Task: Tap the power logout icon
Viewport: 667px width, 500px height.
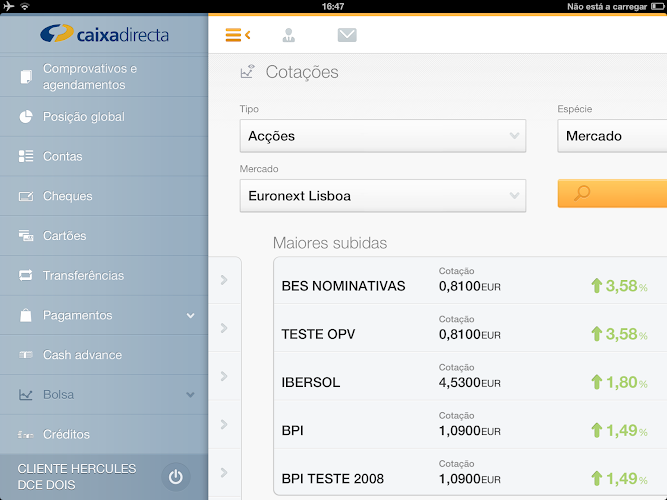Action: [176, 477]
